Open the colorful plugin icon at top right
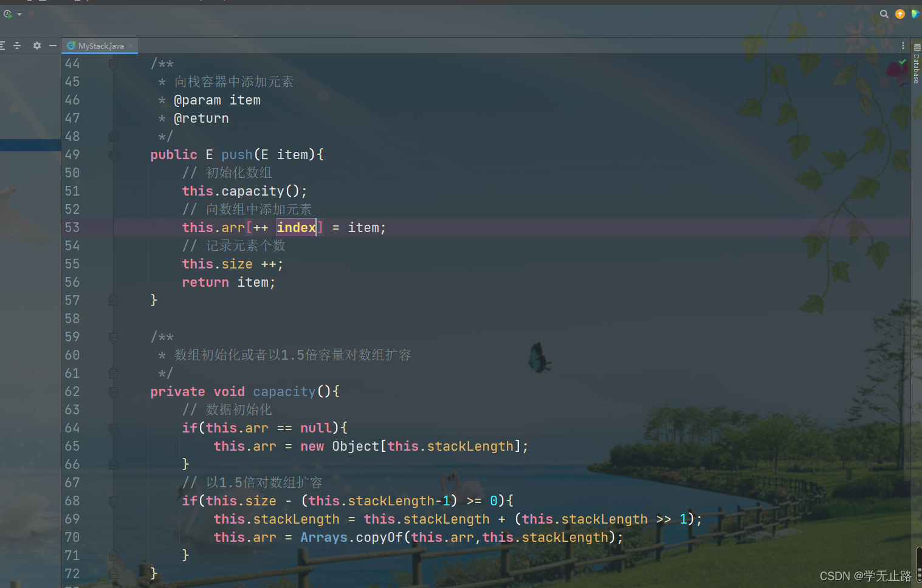 [x=915, y=14]
